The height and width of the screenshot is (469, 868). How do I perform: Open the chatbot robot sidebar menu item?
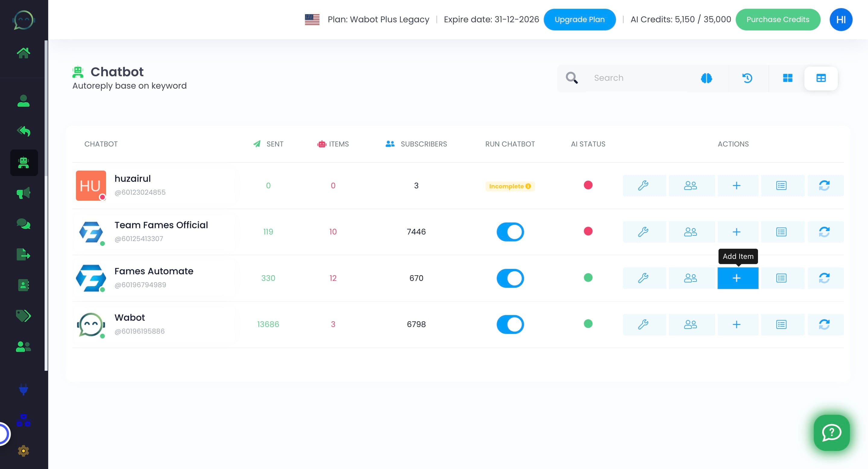click(x=23, y=163)
